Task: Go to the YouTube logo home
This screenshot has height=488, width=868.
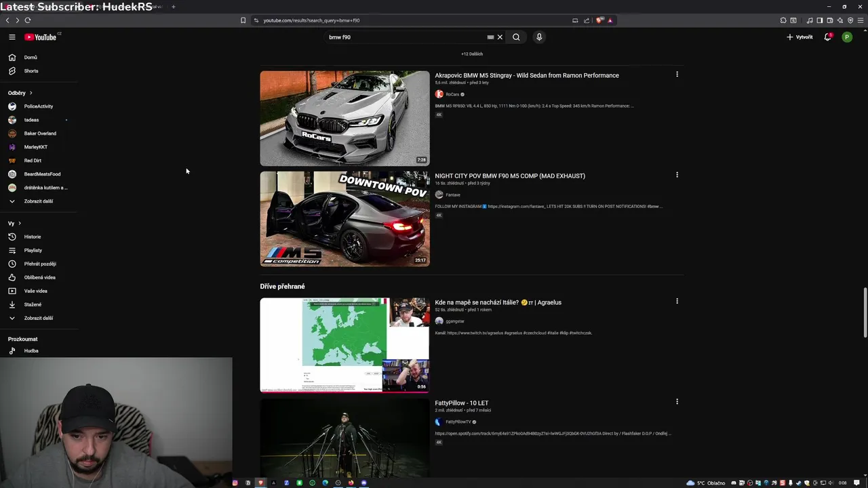Action: [41, 37]
